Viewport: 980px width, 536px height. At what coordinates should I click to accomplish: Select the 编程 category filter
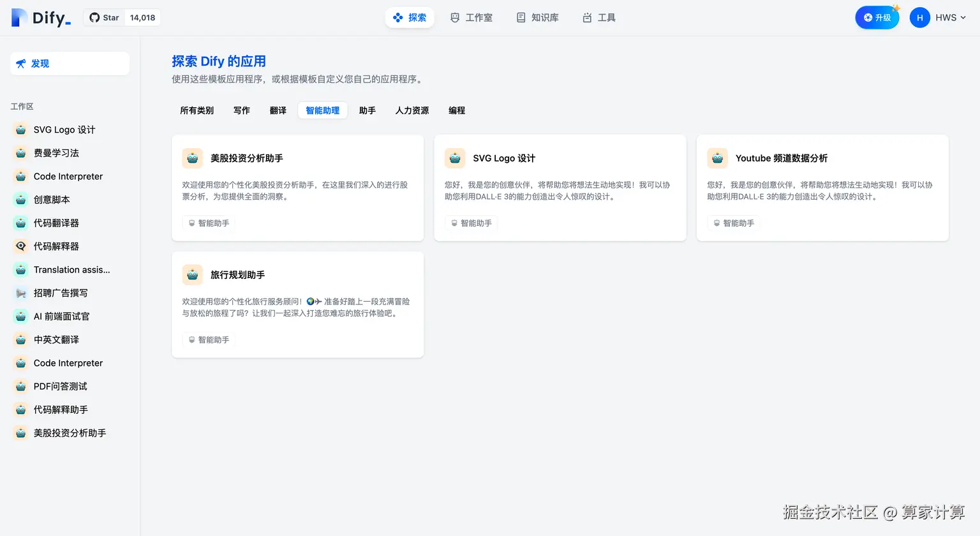click(457, 110)
